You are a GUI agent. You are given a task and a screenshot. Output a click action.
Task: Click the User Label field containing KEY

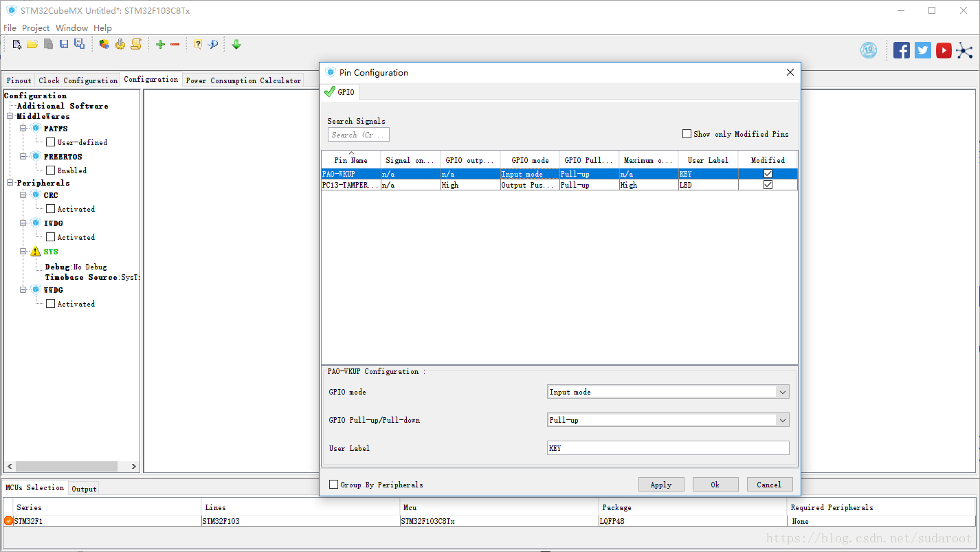[668, 448]
